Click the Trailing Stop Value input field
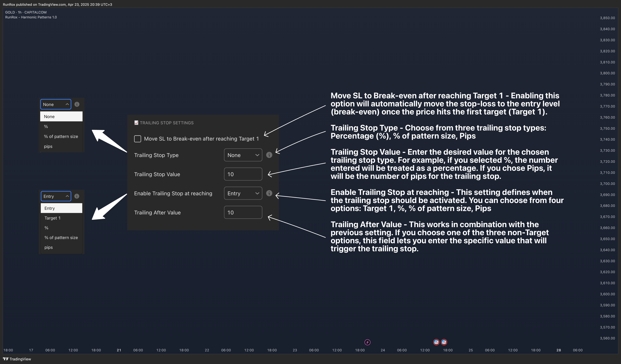621x364 pixels. point(243,174)
